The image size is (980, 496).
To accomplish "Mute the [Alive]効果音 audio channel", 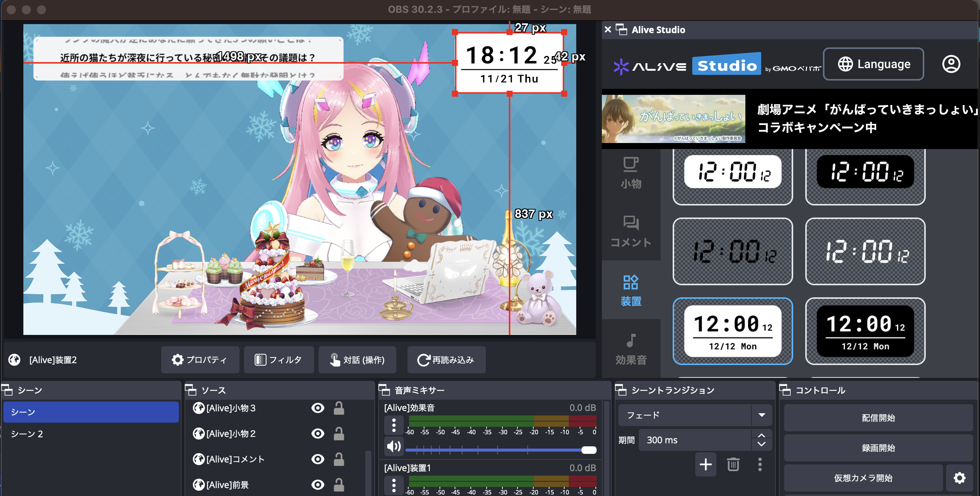I will pyautogui.click(x=394, y=446).
